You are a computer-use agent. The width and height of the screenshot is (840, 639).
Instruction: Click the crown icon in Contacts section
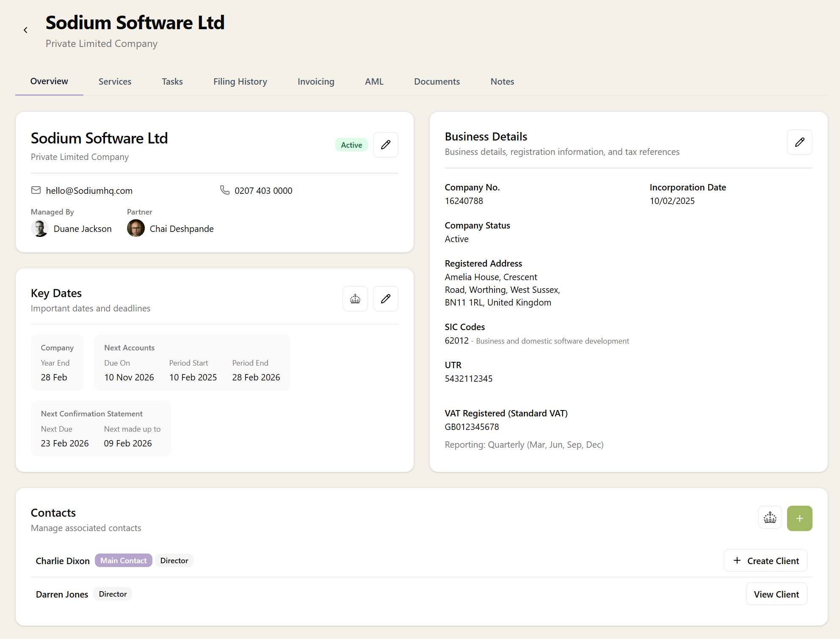[x=770, y=518]
